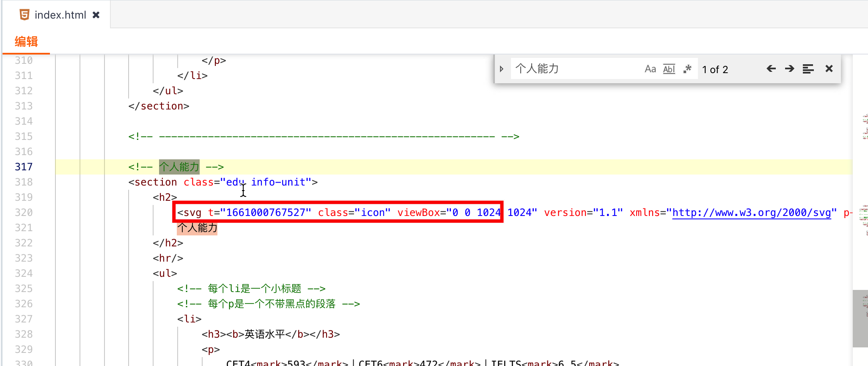Click the 英语水平 heading text
The height and width of the screenshot is (366, 868).
(264, 334)
